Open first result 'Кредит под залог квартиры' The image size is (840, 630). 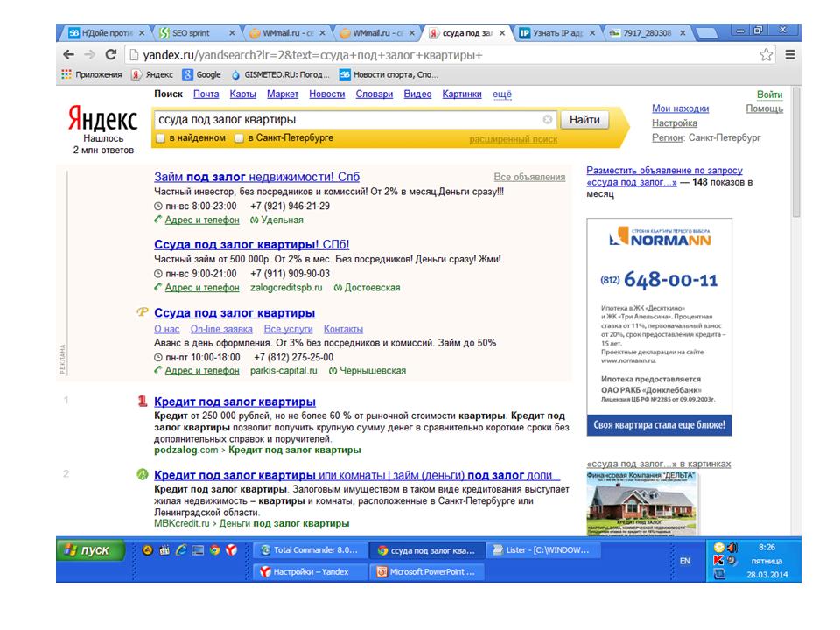coord(234,402)
